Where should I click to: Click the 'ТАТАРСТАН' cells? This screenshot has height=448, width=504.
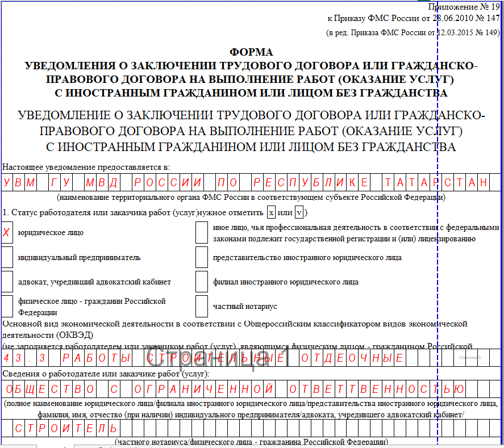tap(436, 182)
